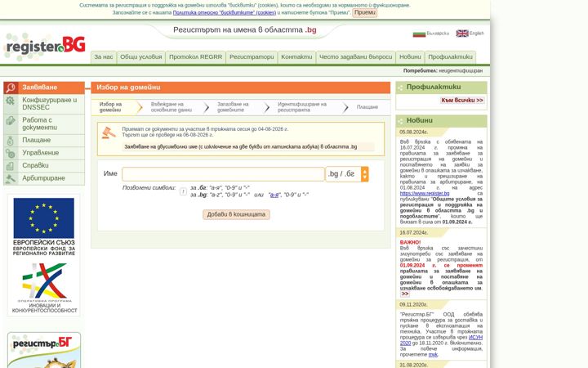Click the >> read more link in ВАЖНО news

[404, 294]
